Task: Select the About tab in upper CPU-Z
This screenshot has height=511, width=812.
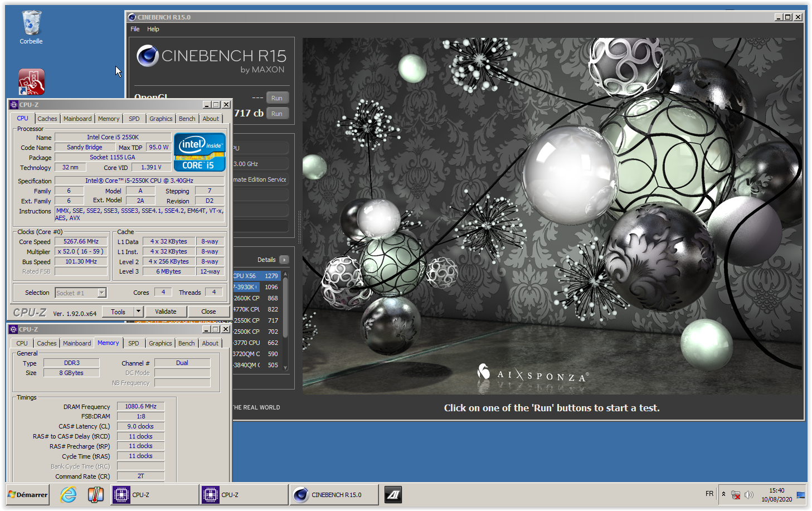Action: pos(211,119)
